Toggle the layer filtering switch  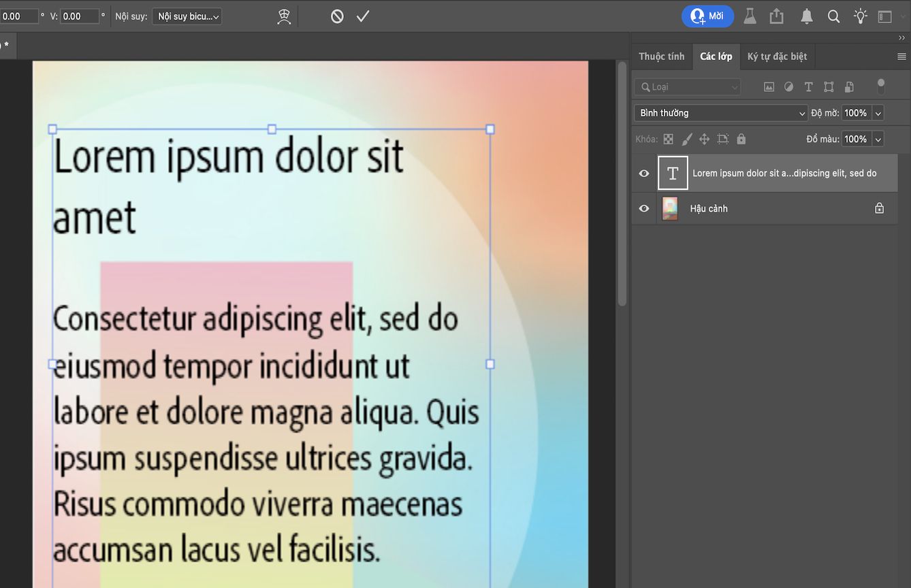pos(880,86)
